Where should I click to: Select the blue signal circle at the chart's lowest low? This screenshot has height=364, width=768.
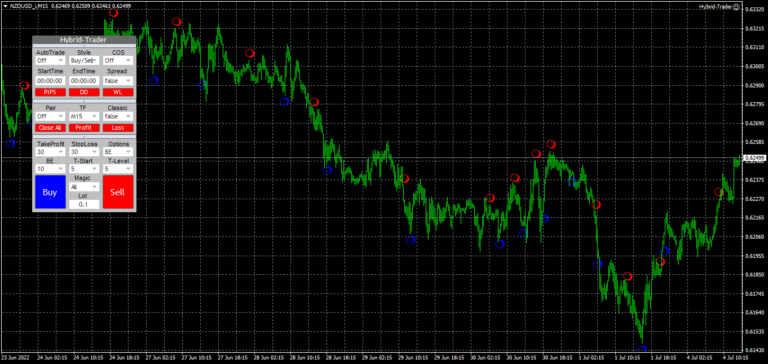tap(642, 349)
